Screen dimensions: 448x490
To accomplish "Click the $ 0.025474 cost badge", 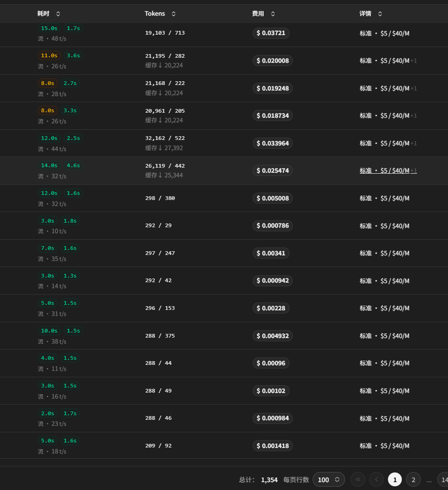I will tap(272, 170).
